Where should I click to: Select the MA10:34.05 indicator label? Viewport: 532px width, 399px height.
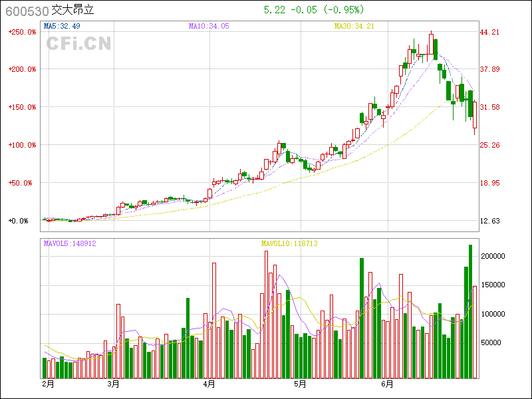coord(209,27)
